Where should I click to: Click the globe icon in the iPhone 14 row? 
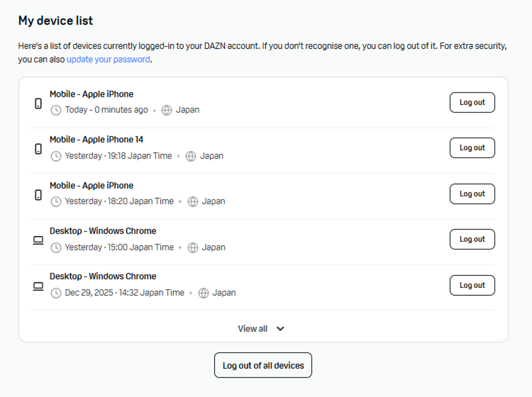click(191, 156)
